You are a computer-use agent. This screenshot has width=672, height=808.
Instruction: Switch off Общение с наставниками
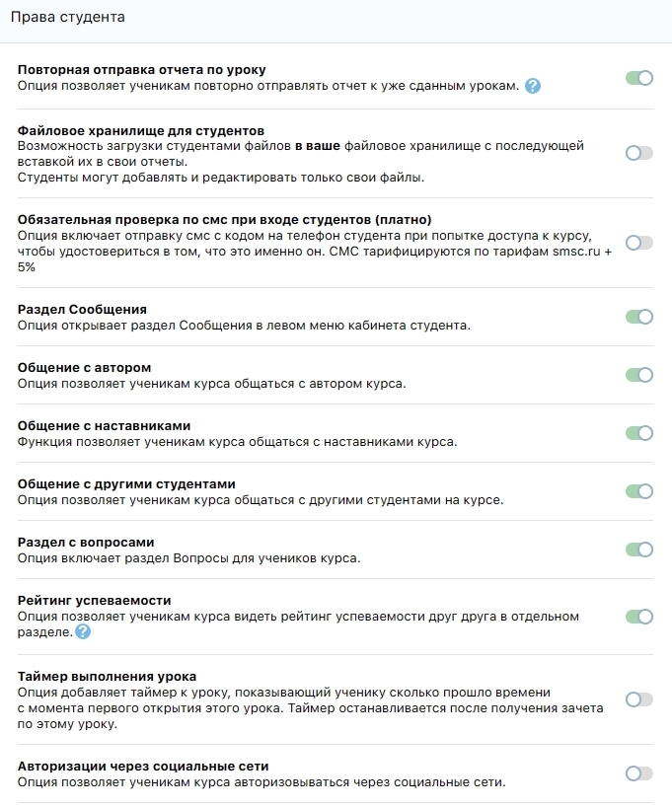(638, 433)
